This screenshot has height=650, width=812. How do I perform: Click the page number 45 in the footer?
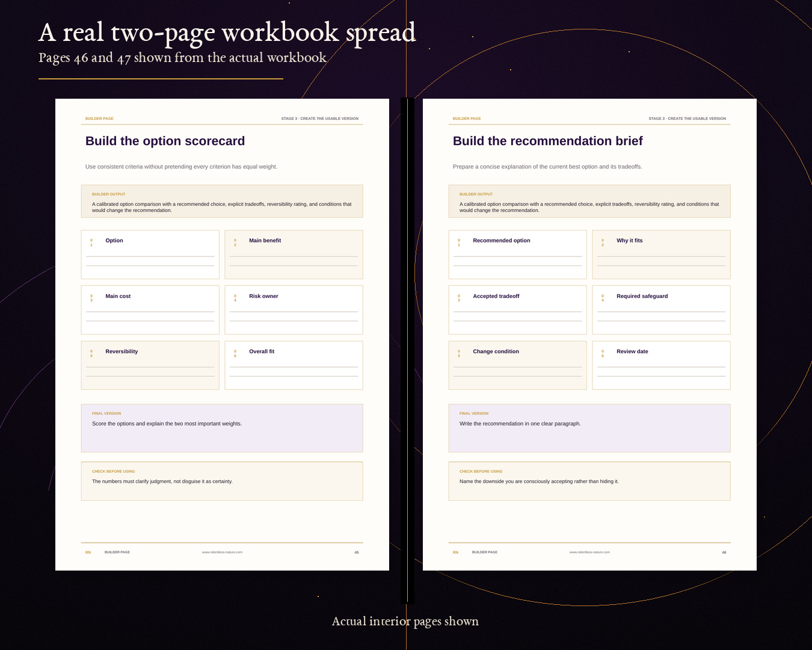(357, 552)
